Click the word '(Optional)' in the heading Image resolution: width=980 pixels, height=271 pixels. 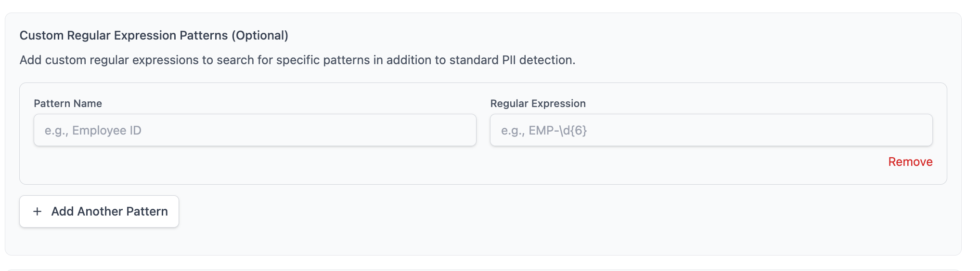[260, 36]
